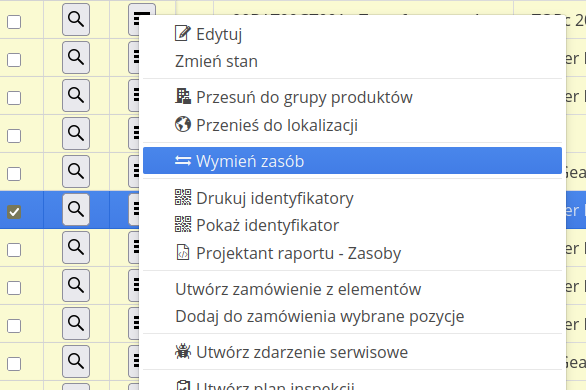586x390 pixels.
Task: Click the row menu button in the blue row
Action: tap(134, 210)
